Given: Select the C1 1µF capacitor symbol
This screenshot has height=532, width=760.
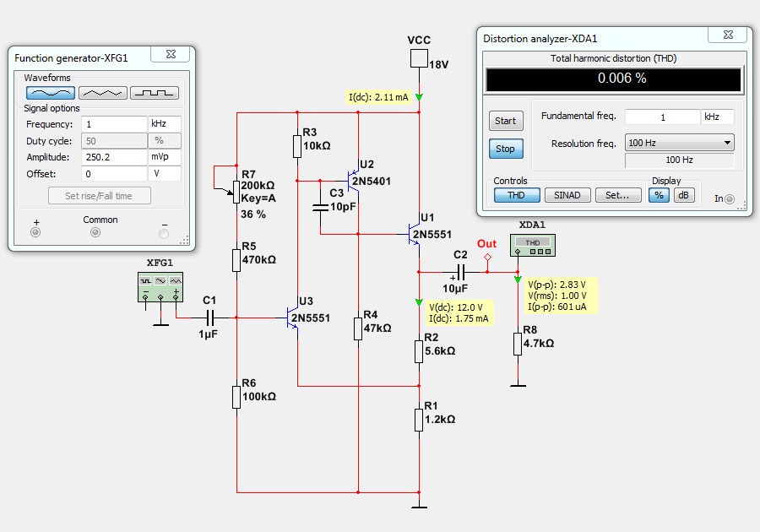Looking at the screenshot, I should [x=210, y=318].
